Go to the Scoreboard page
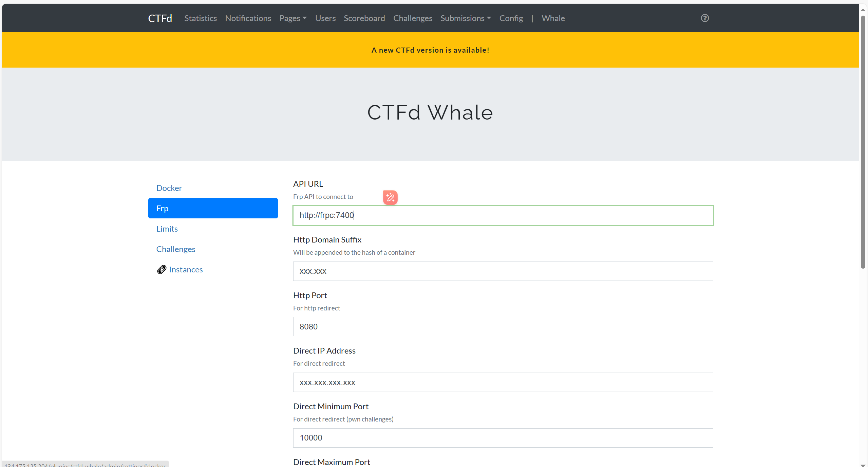Viewport: 868px width, 467px height. tap(364, 18)
